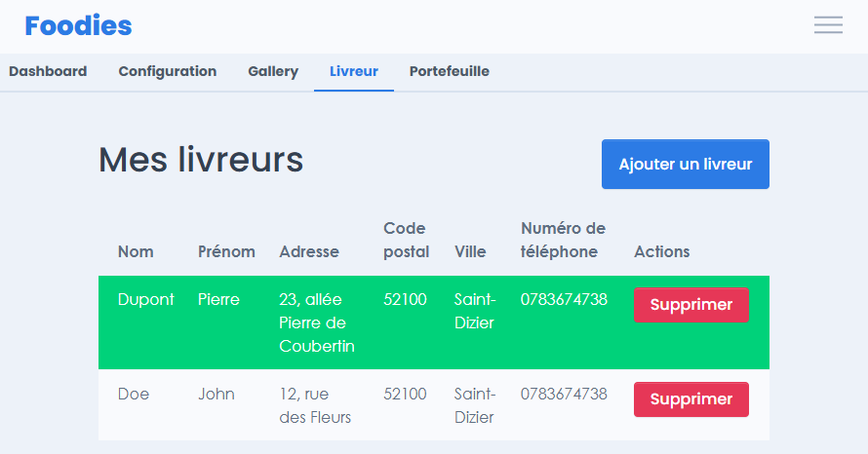Viewport: 868px width, 454px height.
Task: Click address 23, allée Pierre de Coubertin
Action: click(x=317, y=322)
